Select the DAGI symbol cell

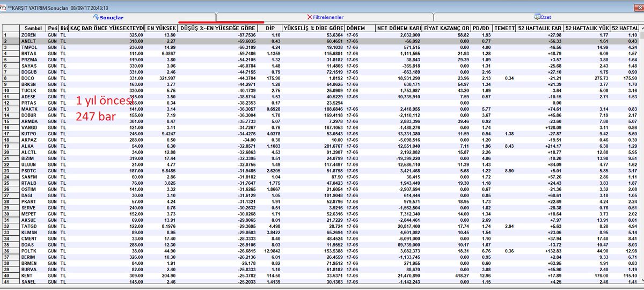(33, 197)
